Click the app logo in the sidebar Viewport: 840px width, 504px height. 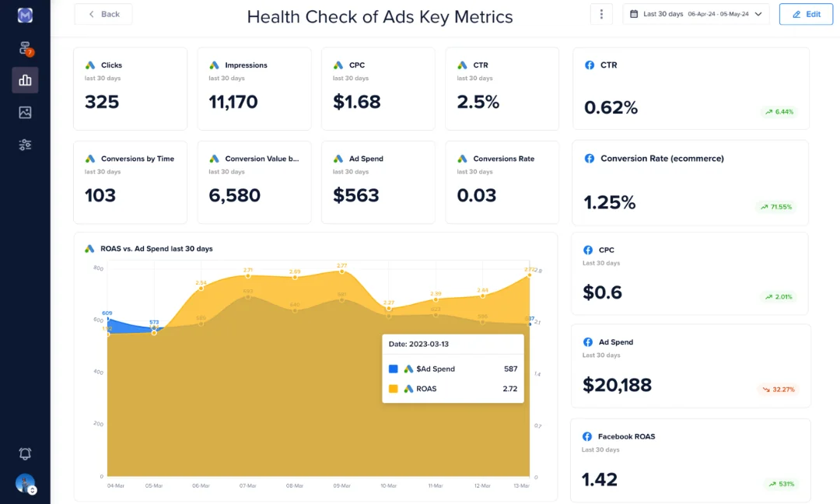click(25, 16)
